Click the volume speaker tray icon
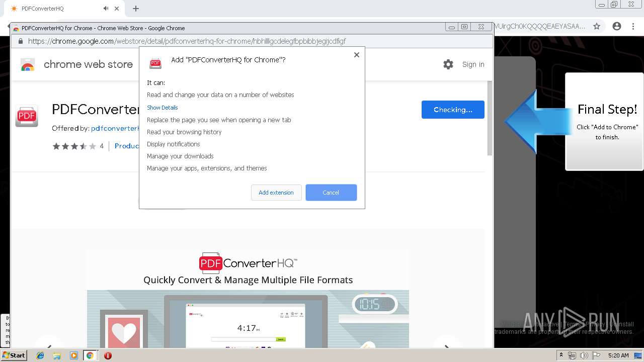The height and width of the screenshot is (362, 644). (x=584, y=355)
